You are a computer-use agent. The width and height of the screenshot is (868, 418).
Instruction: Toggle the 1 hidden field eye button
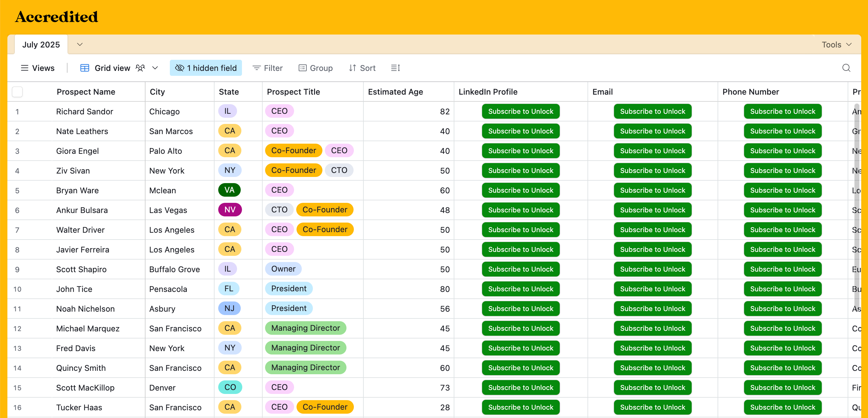(x=206, y=68)
